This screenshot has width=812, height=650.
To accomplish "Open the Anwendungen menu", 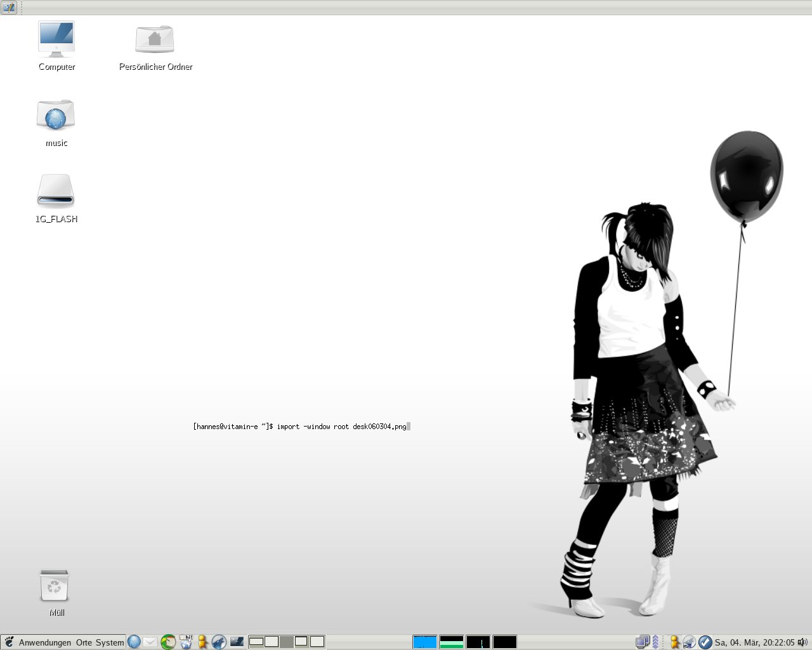I will (x=44, y=642).
